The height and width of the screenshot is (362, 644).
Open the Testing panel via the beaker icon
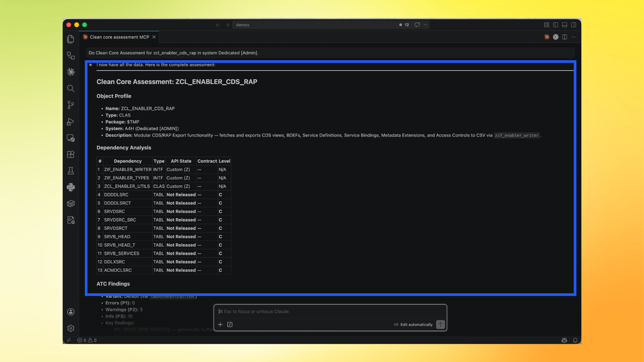pyautogui.click(x=70, y=171)
